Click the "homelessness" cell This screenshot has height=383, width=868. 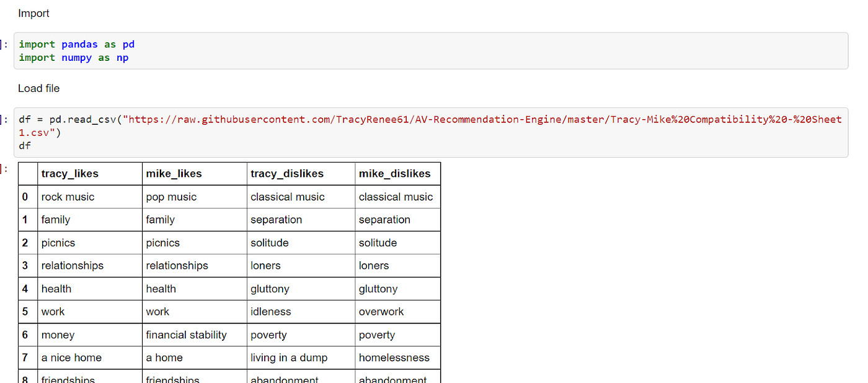tap(394, 358)
